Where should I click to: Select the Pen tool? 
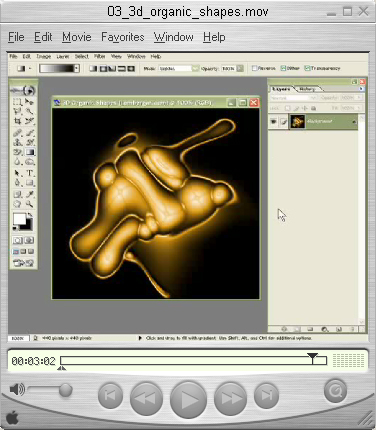pyautogui.click(x=17, y=183)
